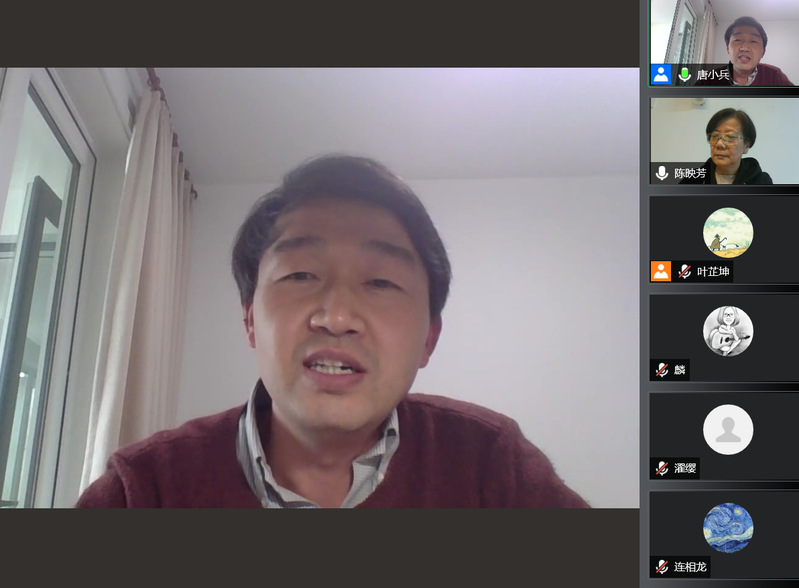The height and width of the screenshot is (588, 799).
Task: Click the muted microphone icon of 叶芷坤
Action: click(x=685, y=271)
